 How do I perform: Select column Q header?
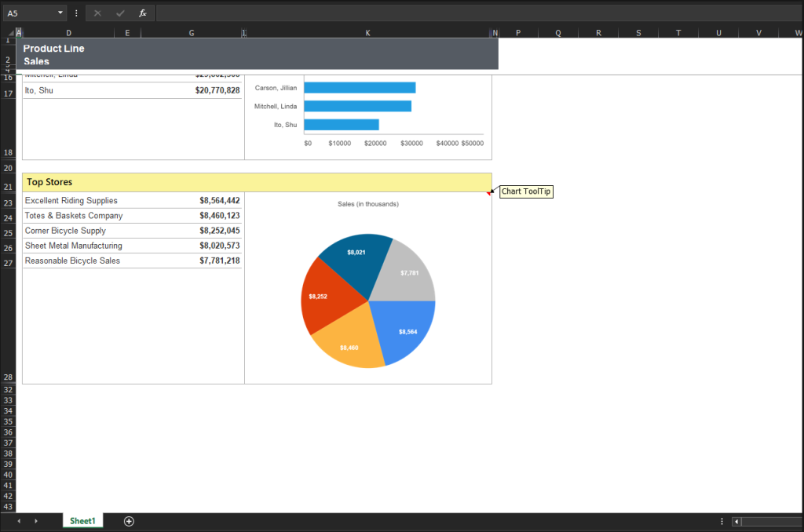558,33
